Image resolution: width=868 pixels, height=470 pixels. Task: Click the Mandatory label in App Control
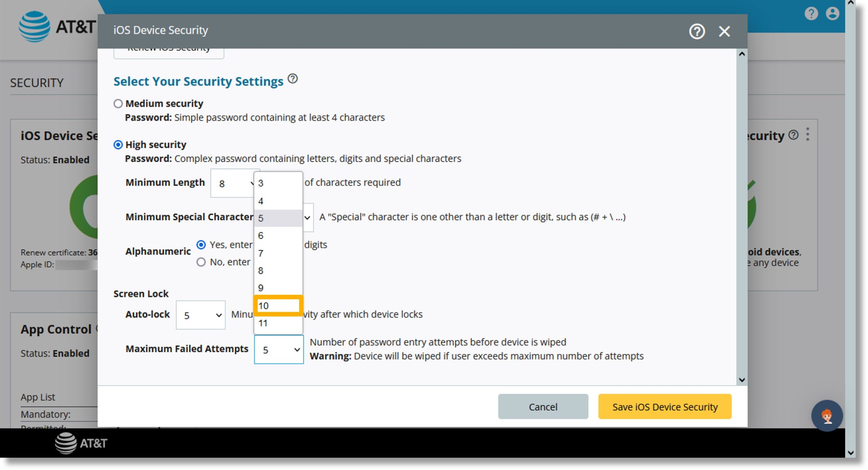45,414
